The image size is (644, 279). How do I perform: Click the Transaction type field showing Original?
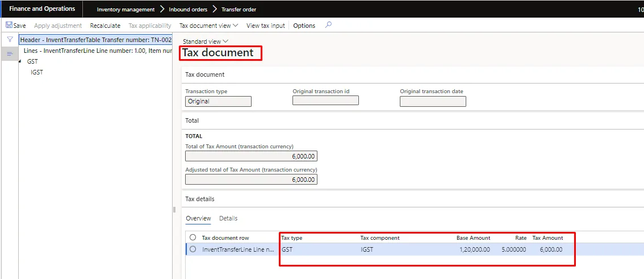219,101
